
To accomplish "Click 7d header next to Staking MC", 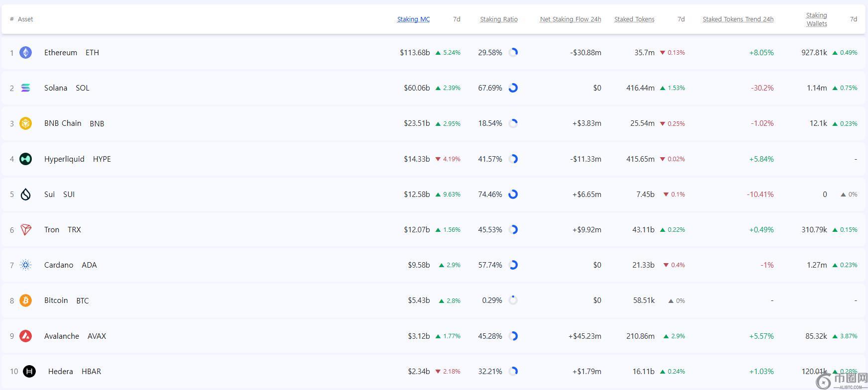I will click(x=457, y=19).
